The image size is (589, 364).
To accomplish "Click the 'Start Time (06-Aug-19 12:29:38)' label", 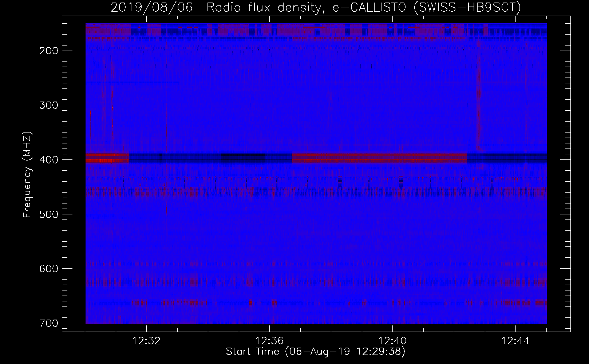I will pos(316,352).
